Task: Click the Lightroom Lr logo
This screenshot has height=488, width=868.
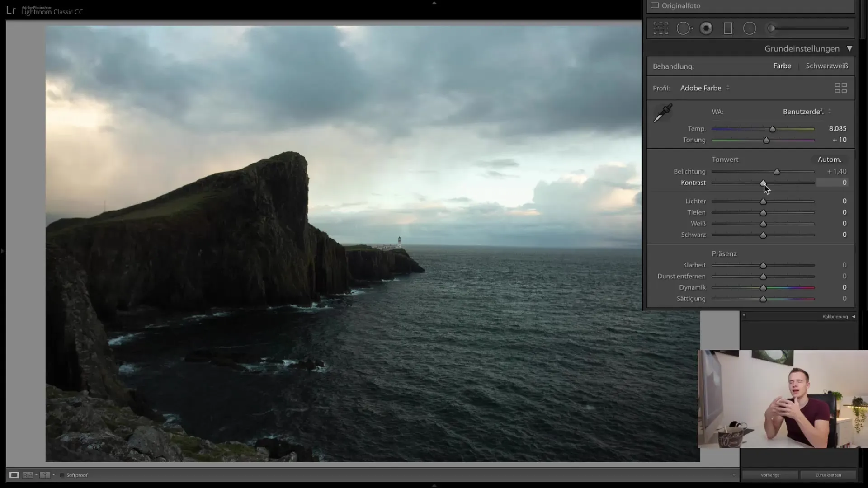Action: [x=11, y=10]
